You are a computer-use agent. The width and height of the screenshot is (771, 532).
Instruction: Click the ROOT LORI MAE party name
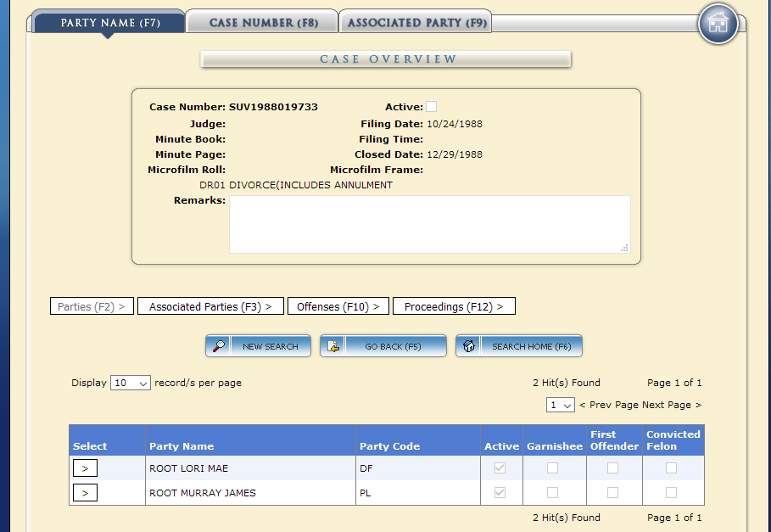pyautogui.click(x=189, y=468)
